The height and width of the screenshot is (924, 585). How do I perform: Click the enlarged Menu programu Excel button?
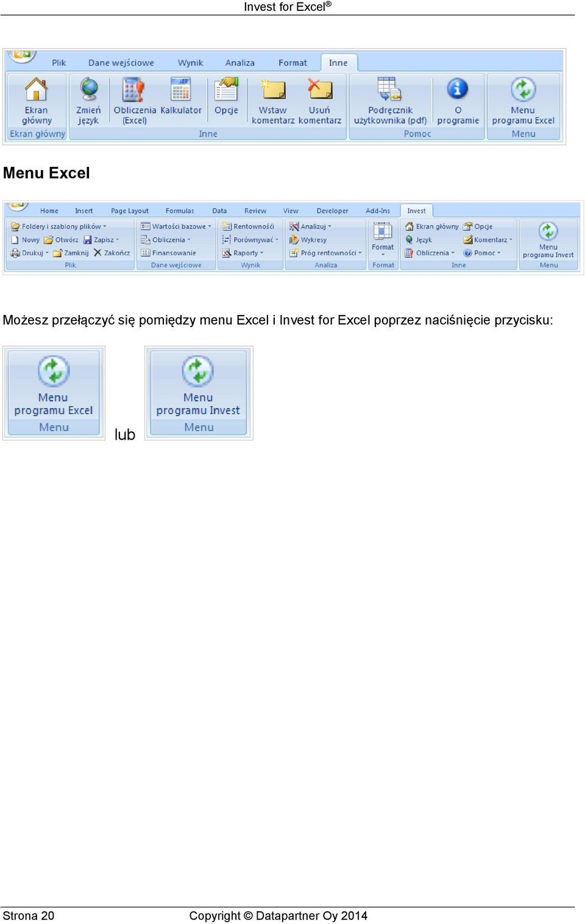pos(54,386)
